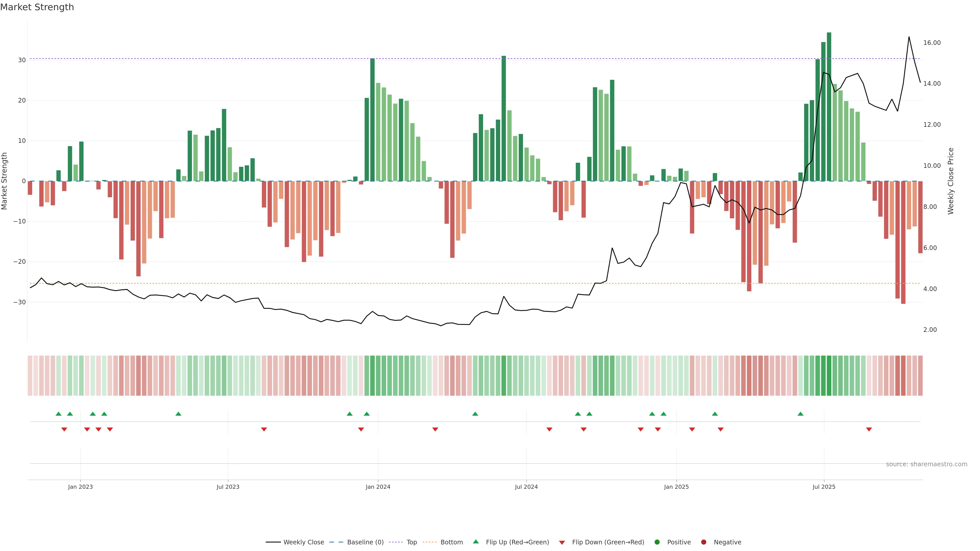Viewport: 980px width, 551px height.
Task: Click the rightmost green flip-up triangle marker
Action: tap(800, 414)
